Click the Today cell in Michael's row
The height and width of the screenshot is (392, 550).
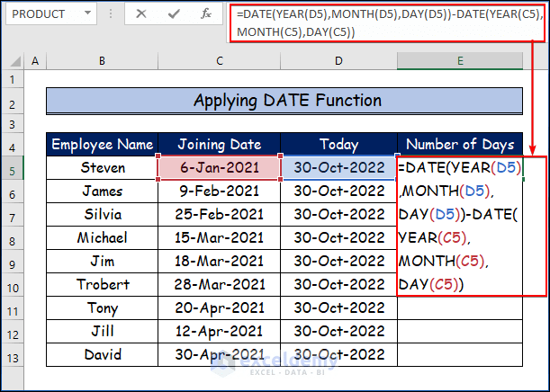tap(338, 238)
